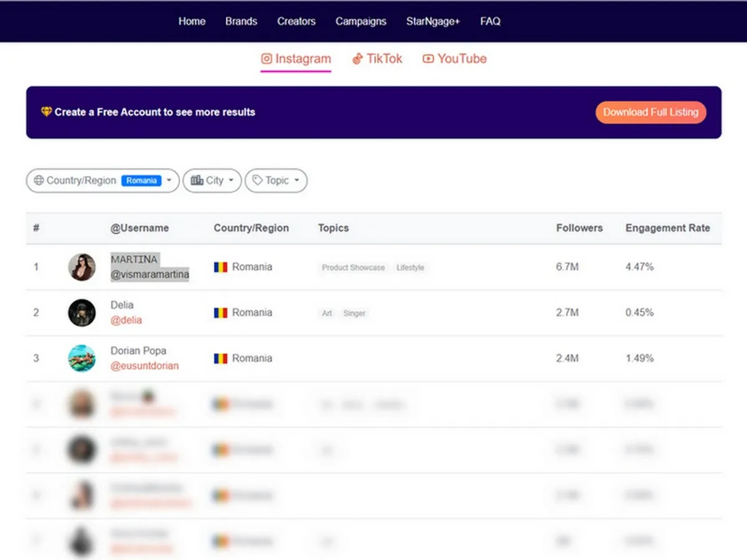Open the Instagram tab

point(296,59)
